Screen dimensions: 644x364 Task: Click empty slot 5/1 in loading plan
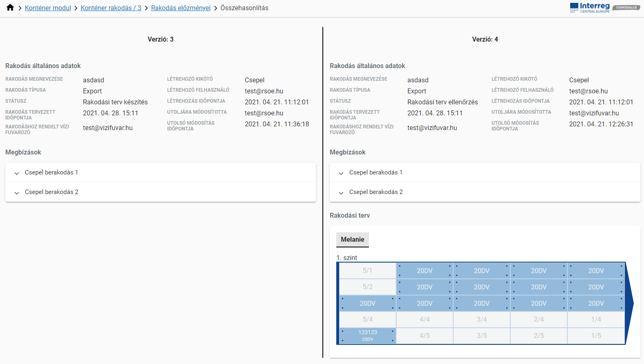368,271
